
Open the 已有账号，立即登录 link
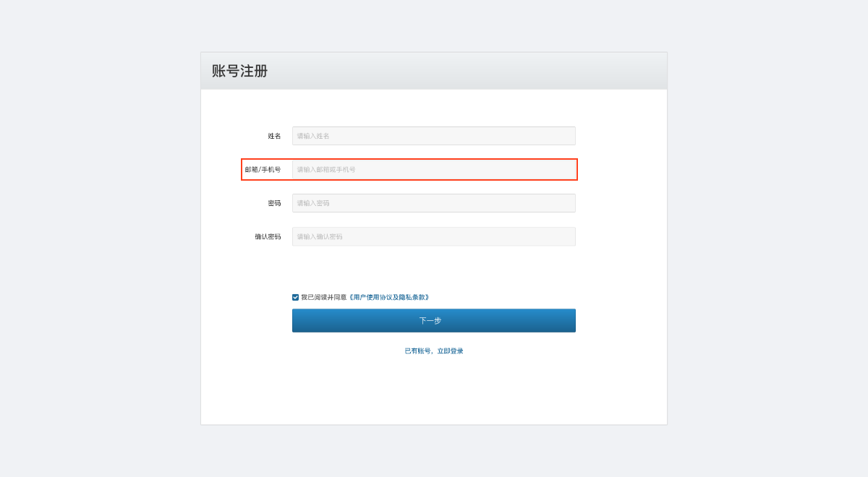coord(434,351)
